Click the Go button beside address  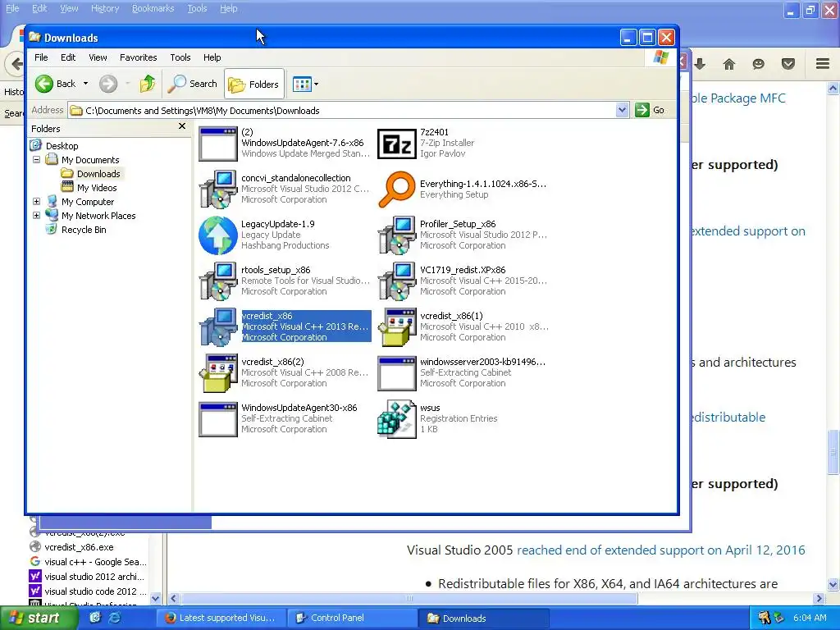(x=650, y=110)
